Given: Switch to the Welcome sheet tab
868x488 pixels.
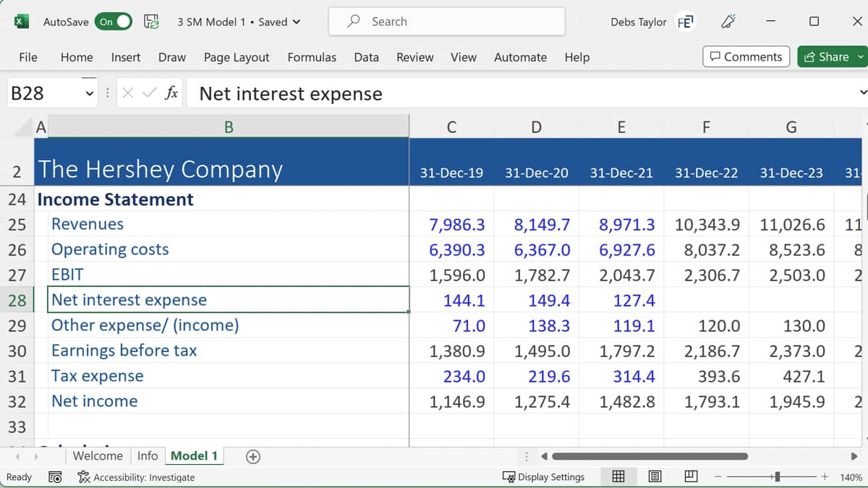Looking at the screenshot, I should pos(98,455).
